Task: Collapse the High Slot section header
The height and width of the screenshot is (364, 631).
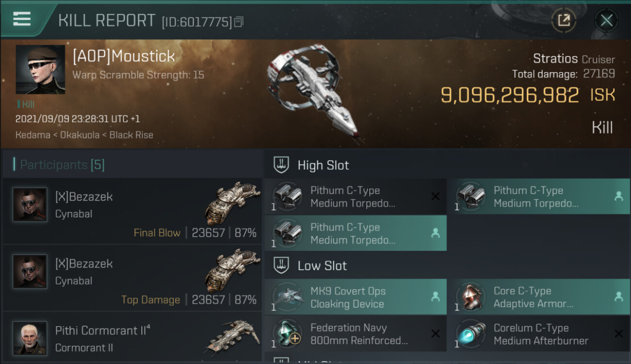Action: coord(323,165)
